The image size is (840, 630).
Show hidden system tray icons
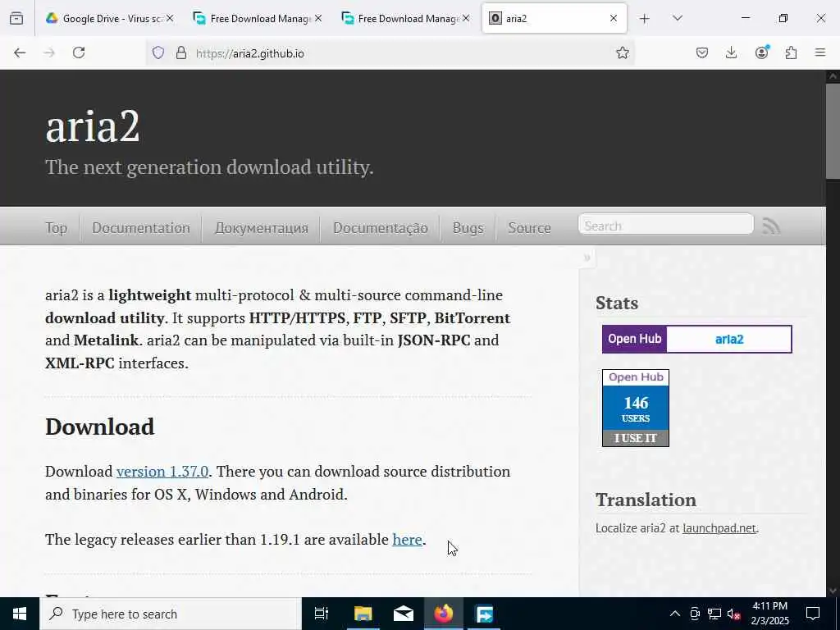click(x=675, y=614)
